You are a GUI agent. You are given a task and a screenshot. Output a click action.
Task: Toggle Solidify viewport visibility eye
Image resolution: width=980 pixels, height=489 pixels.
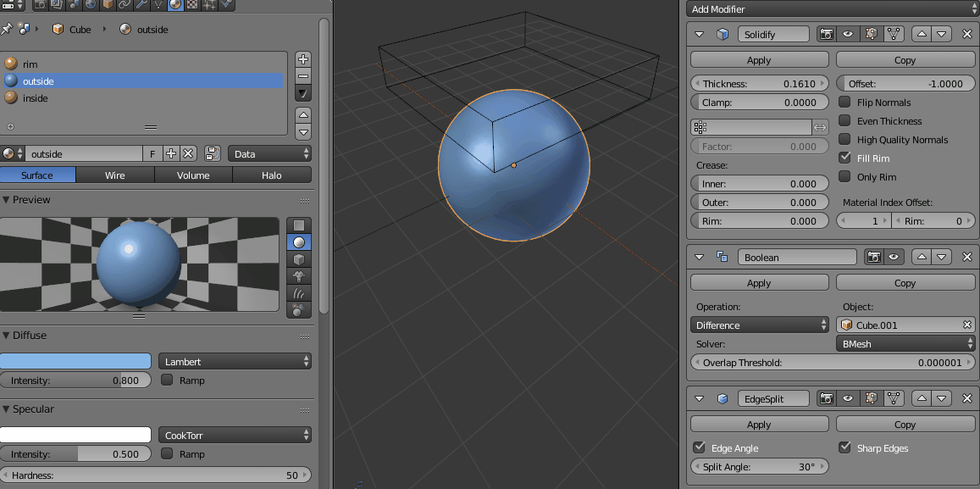tap(848, 35)
